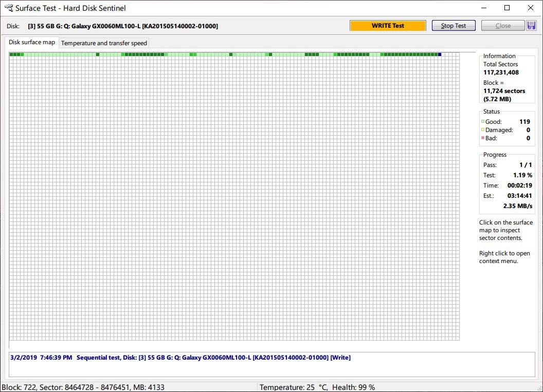Click the orange WRITE Test indicator

click(388, 26)
